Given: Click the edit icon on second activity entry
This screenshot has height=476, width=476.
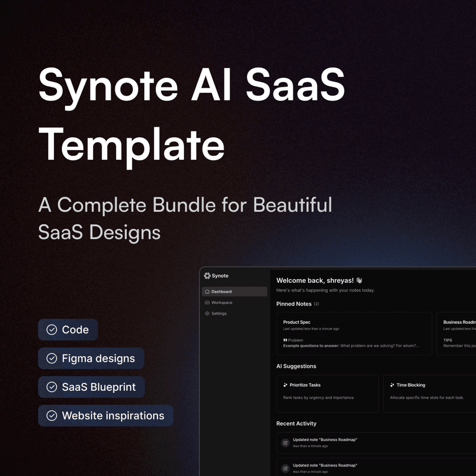Looking at the screenshot, I should point(285,468).
